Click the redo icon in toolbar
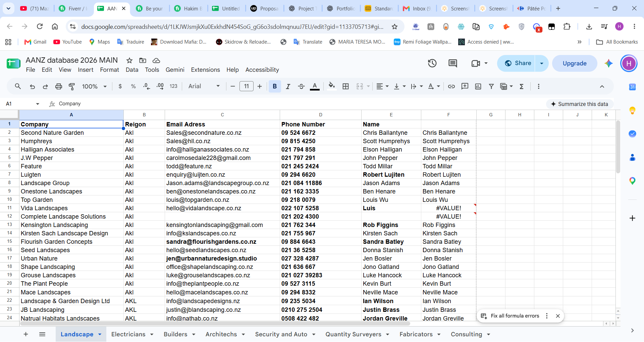The image size is (644, 342). coord(45,87)
